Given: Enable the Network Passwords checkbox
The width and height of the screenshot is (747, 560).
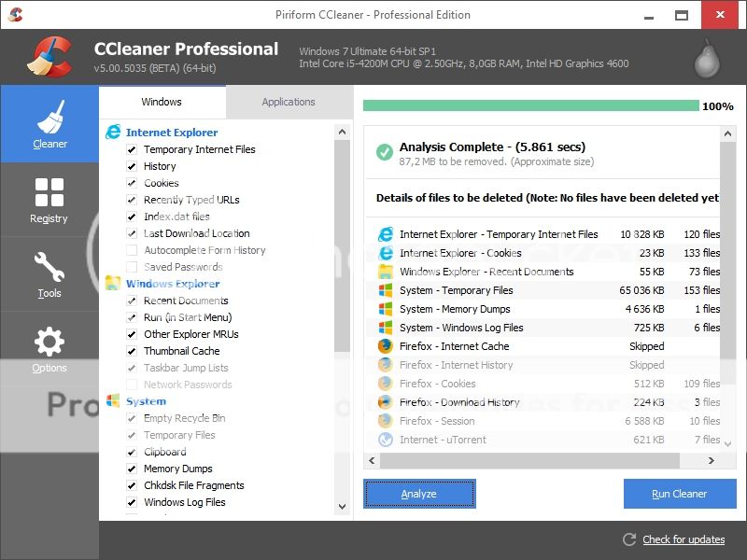Looking at the screenshot, I should pyautogui.click(x=132, y=385).
